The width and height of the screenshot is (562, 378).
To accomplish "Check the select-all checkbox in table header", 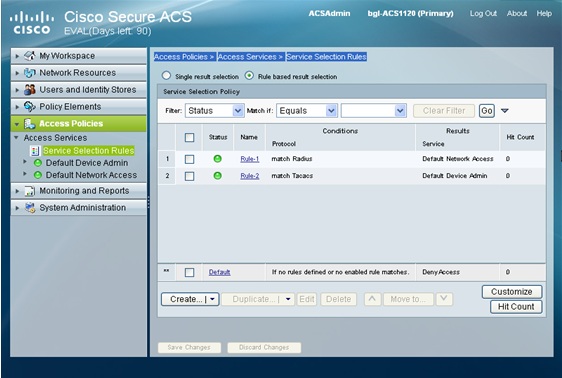I will coord(190,137).
